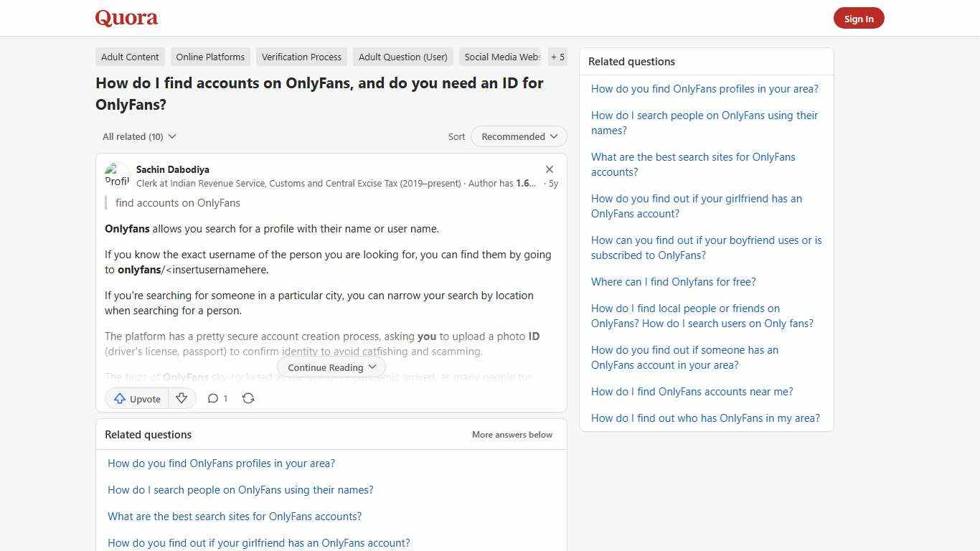Select the Adult Content topic tag
This screenshot has height=551, width=980.
point(129,57)
